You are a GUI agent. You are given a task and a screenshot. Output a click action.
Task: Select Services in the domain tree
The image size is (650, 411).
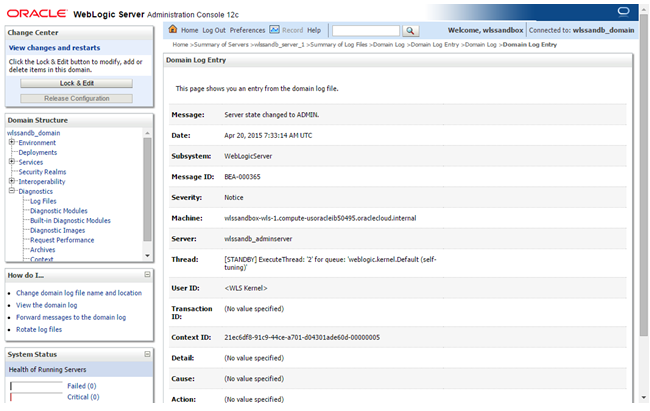pyautogui.click(x=31, y=162)
